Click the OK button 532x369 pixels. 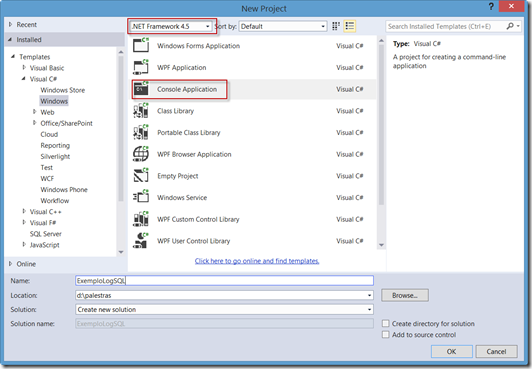click(x=452, y=351)
